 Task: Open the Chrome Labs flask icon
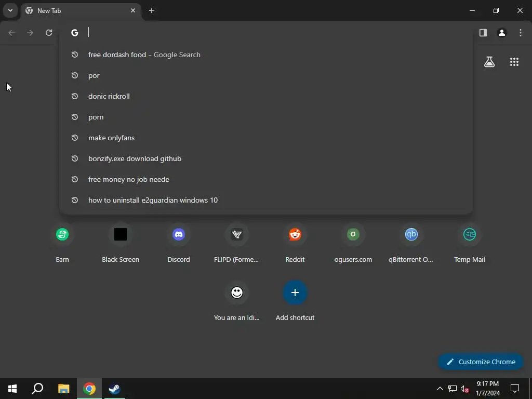click(489, 62)
